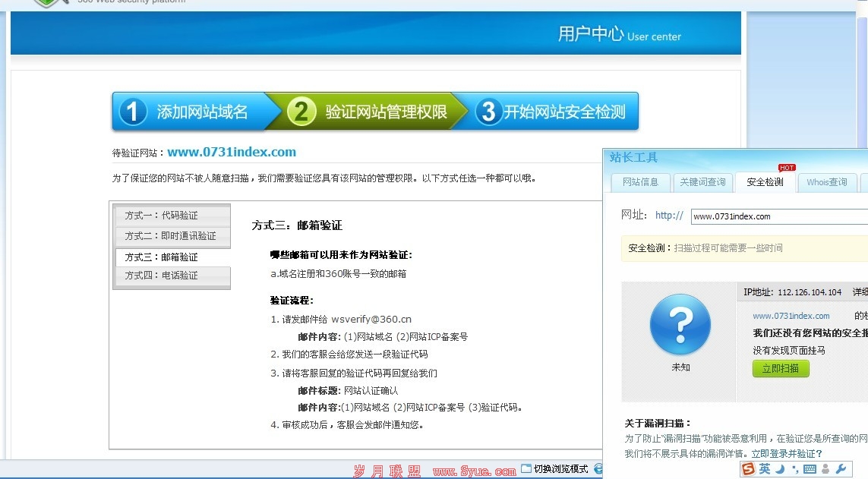Select 方式三：邮箱验证 option
The width and height of the screenshot is (868, 479).
tap(172, 257)
